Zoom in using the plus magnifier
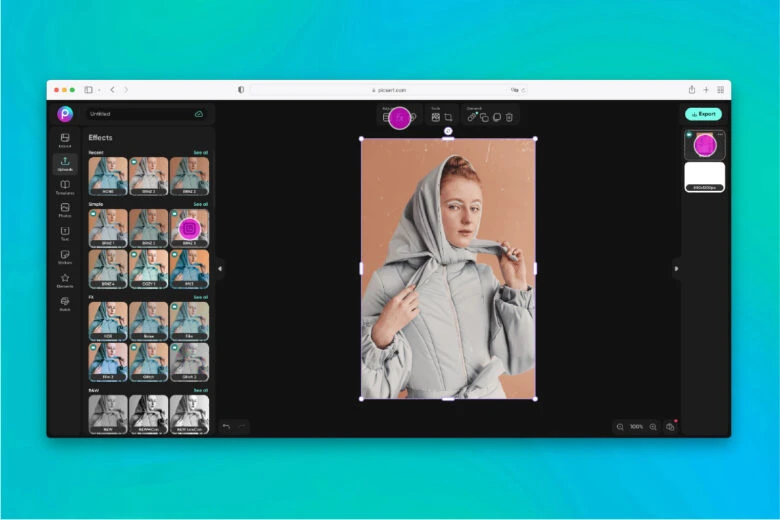This screenshot has height=520, width=780. (653, 427)
